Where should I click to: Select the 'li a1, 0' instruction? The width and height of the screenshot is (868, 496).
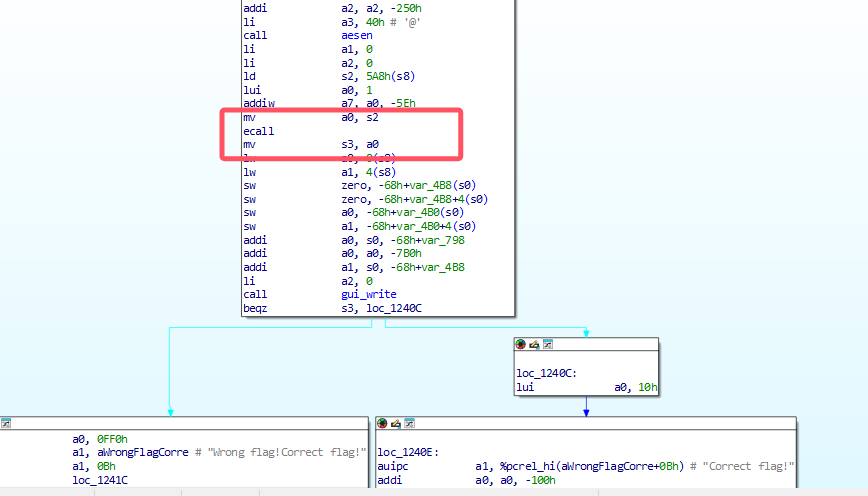tap(308, 49)
